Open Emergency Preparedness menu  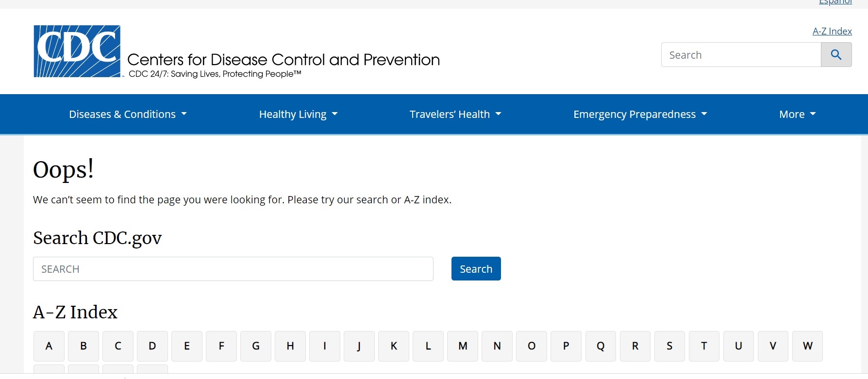tap(640, 115)
